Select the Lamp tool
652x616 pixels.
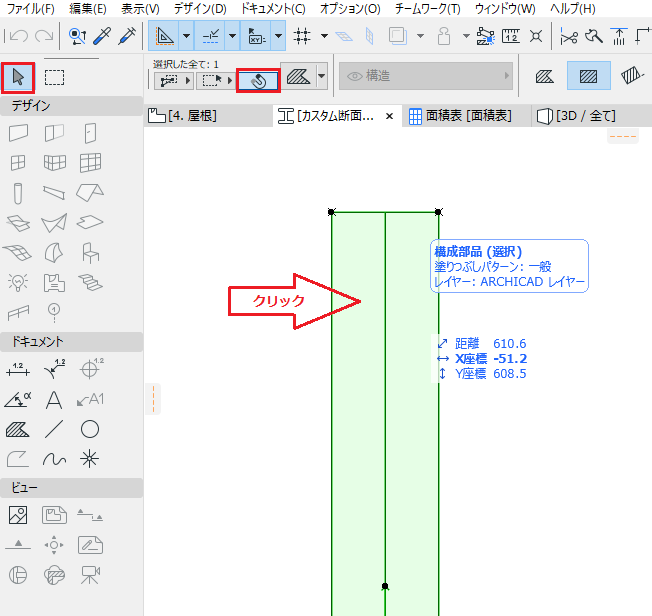pos(17,283)
